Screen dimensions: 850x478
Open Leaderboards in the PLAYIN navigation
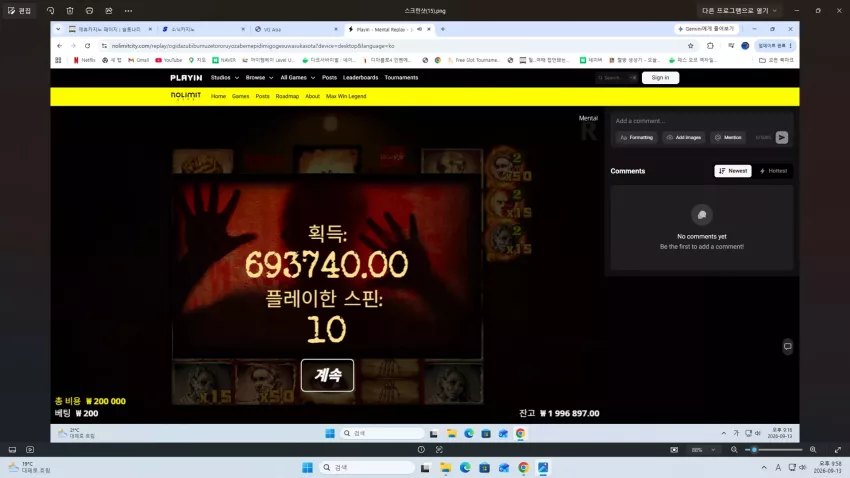point(360,77)
